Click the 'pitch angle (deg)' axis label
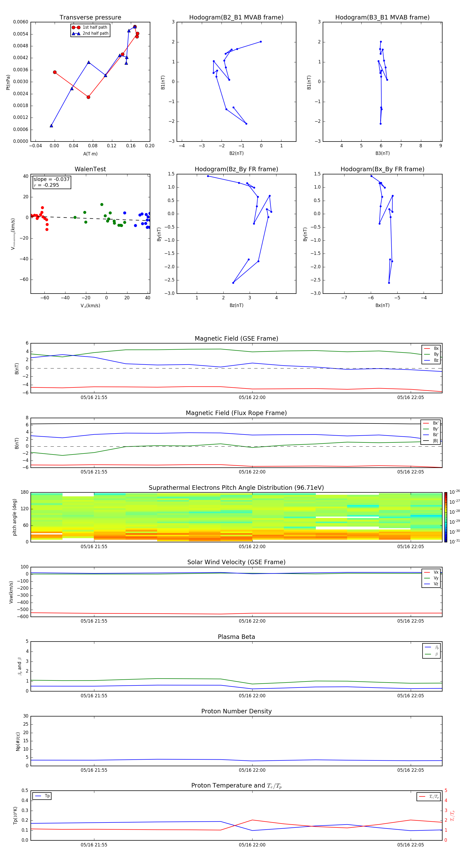Screen dimensions: 473x868 coord(14,517)
